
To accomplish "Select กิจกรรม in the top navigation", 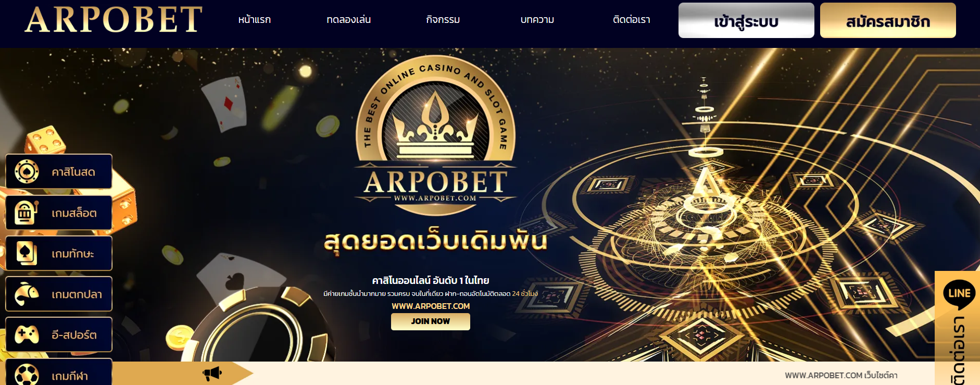I will [x=443, y=20].
